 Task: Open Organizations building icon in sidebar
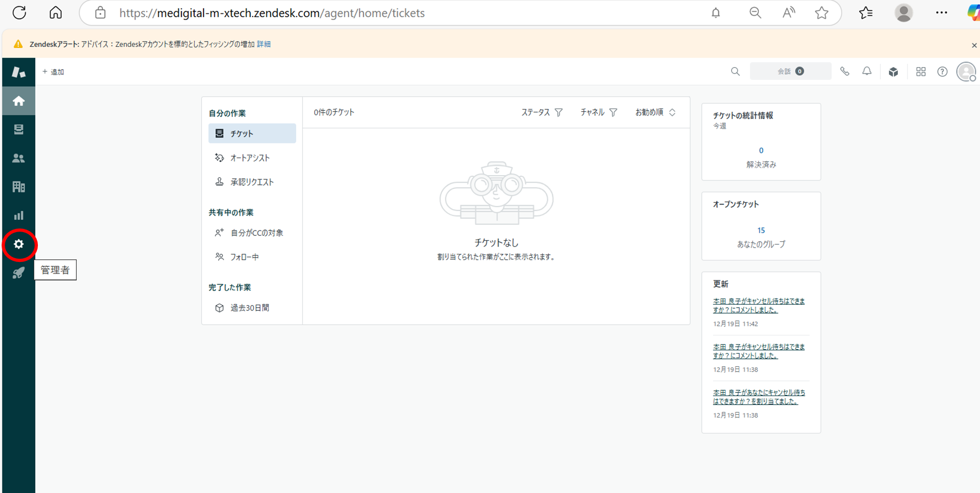[19, 187]
